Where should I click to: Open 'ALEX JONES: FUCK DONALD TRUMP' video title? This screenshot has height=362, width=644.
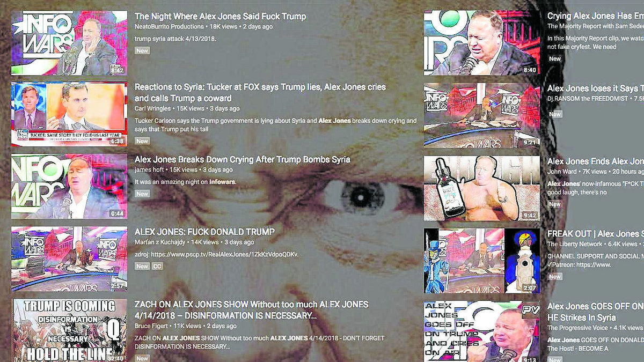click(204, 232)
